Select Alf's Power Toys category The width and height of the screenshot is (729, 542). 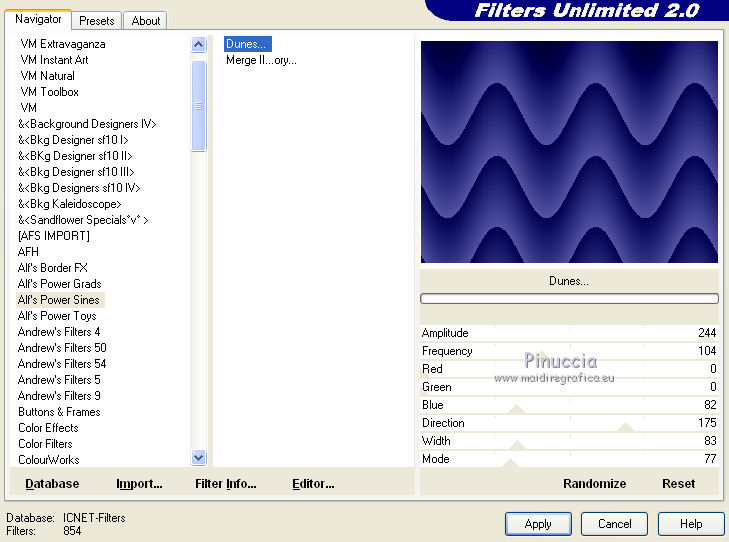[57, 316]
